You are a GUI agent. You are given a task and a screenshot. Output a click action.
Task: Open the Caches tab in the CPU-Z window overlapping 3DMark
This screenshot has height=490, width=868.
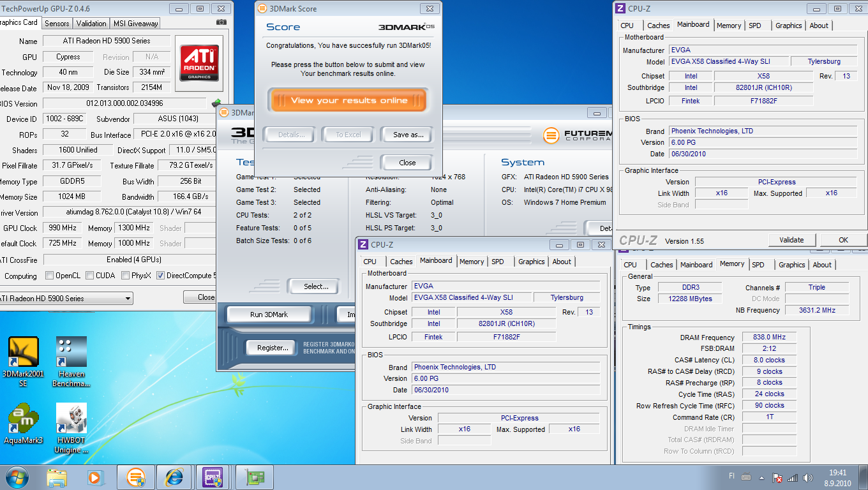click(401, 262)
